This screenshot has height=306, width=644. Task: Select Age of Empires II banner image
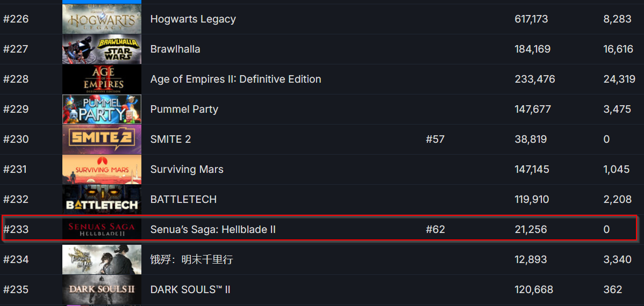[x=102, y=79]
